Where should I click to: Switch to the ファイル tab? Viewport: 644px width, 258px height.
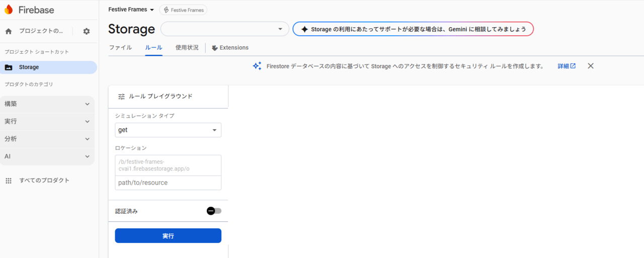coord(120,48)
